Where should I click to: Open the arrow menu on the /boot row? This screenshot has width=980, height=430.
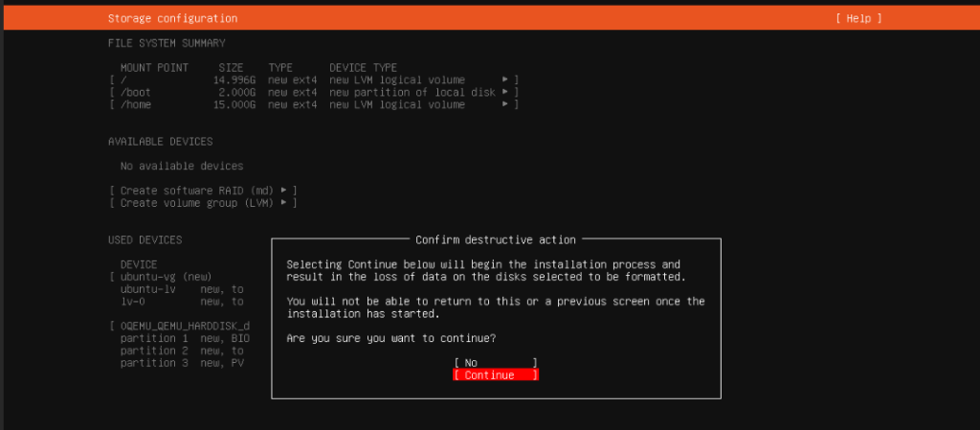click(505, 92)
